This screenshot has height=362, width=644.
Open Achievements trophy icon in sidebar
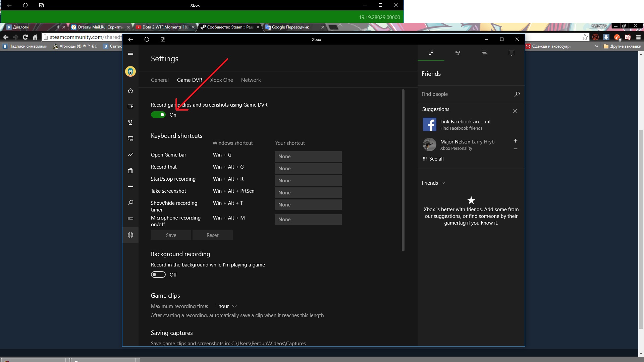(130, 122)
